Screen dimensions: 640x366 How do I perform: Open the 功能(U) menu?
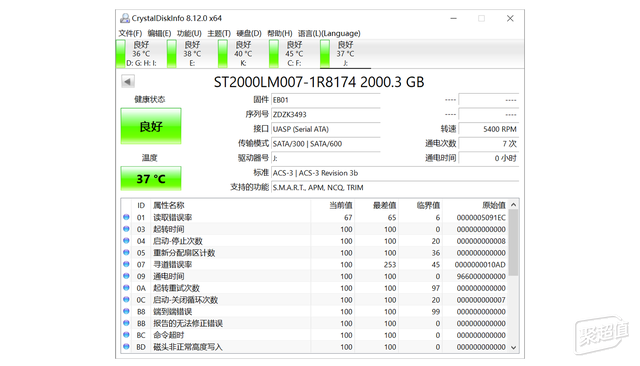pos(189,33)
